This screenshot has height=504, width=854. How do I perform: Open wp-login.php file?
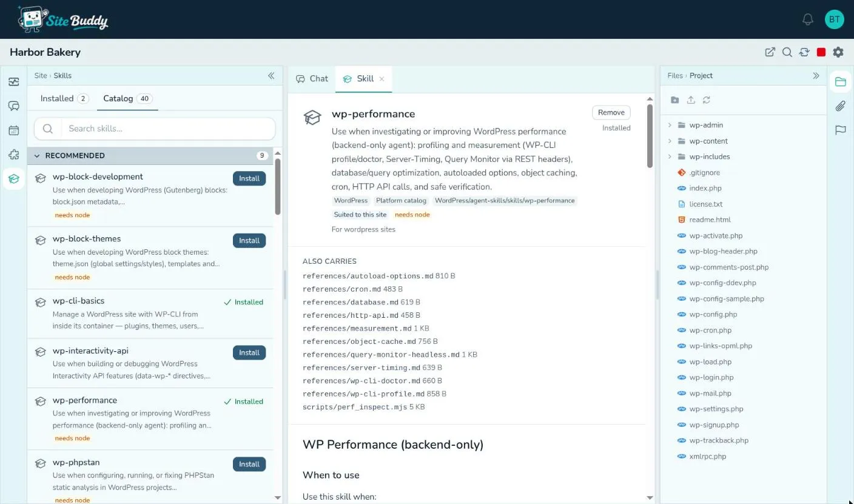pos(711,377)
